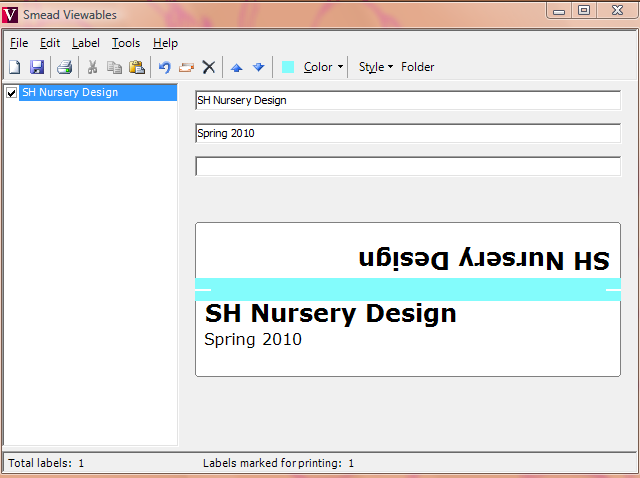Open the Label menu
Screen dimensions: 640x478
tap(85, 43)
